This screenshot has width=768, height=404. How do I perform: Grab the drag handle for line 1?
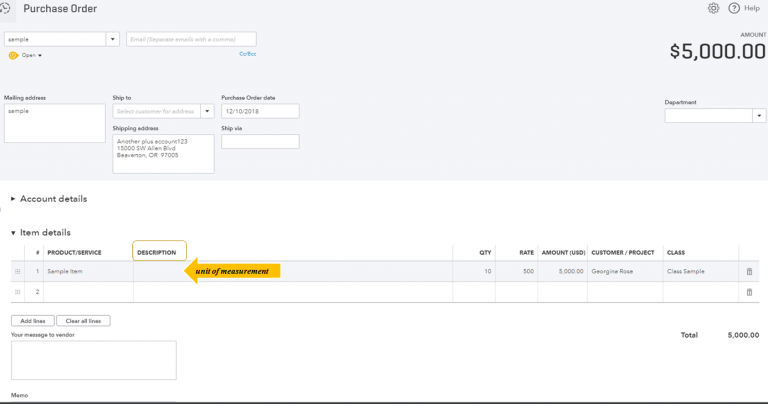[x=17, y=271]
